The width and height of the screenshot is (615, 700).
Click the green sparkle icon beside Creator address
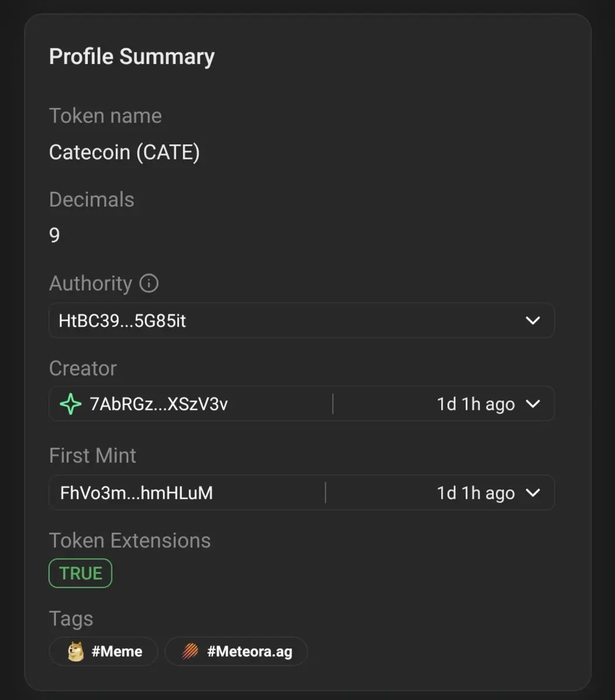click(x=71, y=404)
